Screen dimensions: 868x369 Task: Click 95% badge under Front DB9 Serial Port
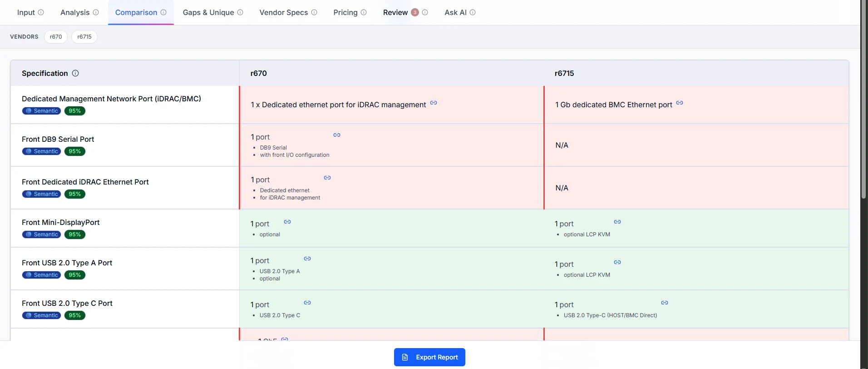tap(75, 151)
